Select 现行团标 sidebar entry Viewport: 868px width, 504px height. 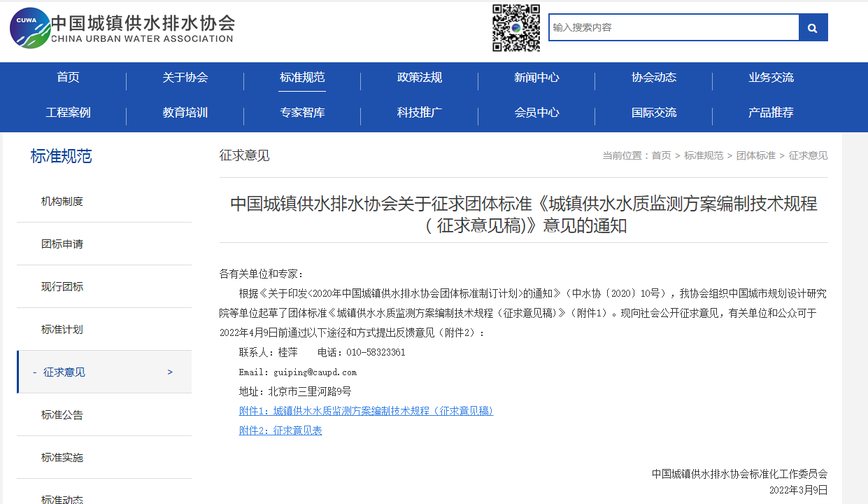pos(62,287)
